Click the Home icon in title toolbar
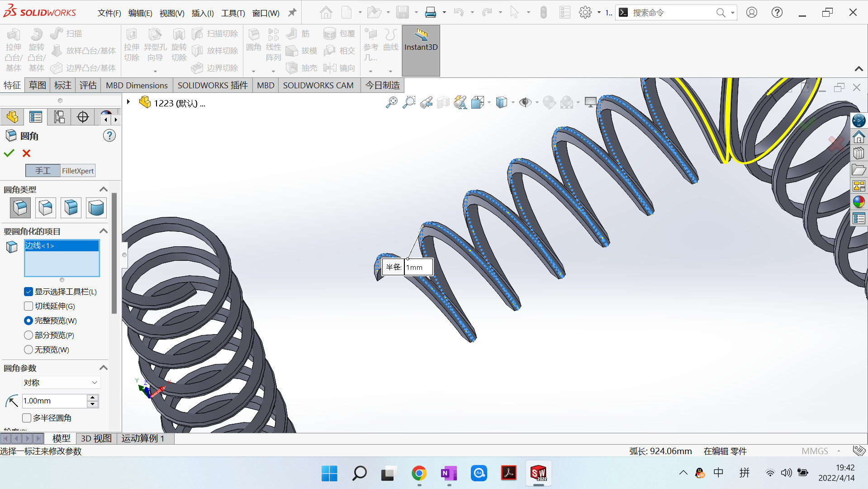 click(x=326, y=13)
